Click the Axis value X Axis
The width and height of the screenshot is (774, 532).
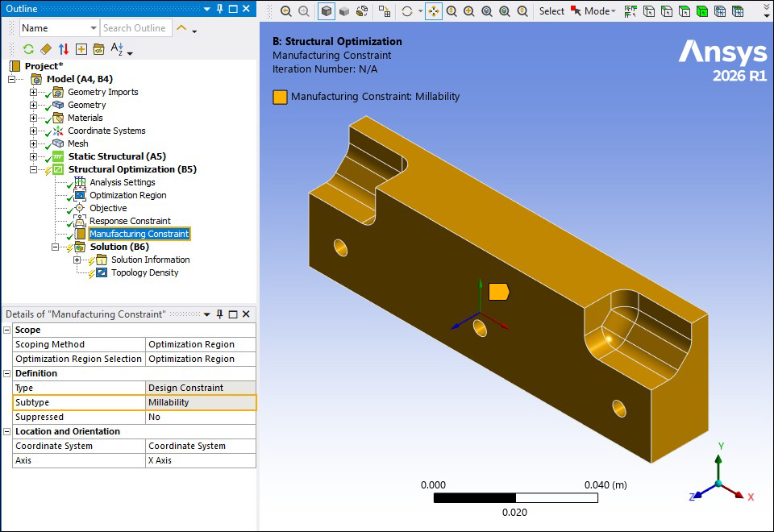point(201,460)
